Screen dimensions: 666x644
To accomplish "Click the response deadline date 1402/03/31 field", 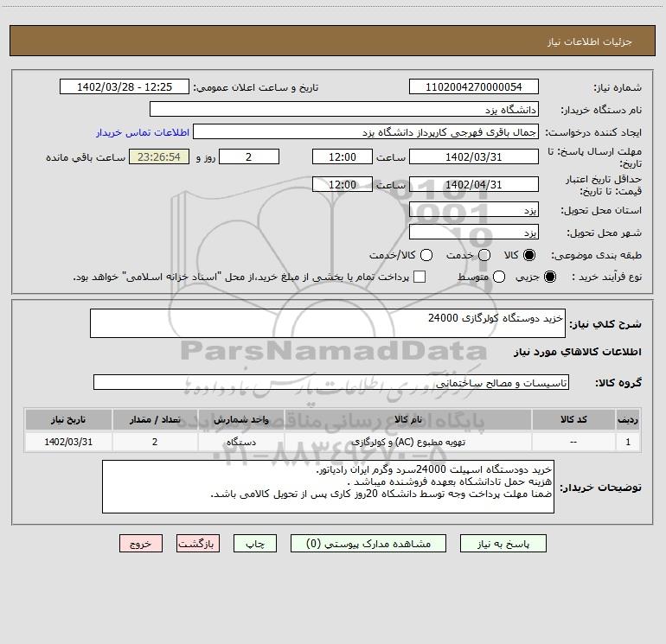I will pyautogui.click(x=474, y=156).
